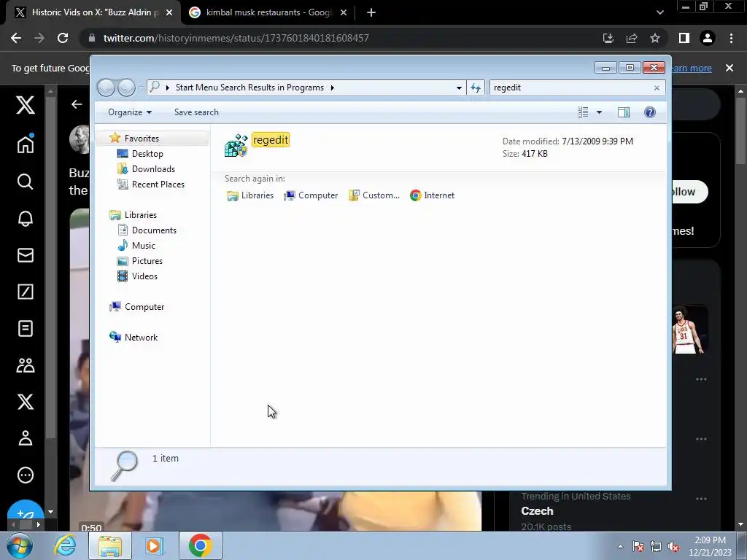
Task: Open Chrome three-dot menu
Action: (x=731, y=38)
